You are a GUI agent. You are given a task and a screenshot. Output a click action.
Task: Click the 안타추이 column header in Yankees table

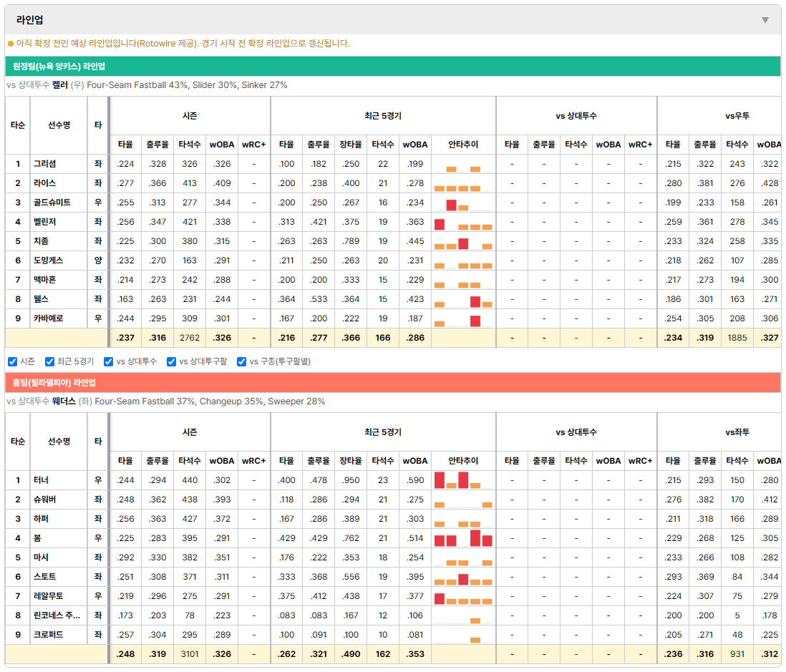[463, 145]
